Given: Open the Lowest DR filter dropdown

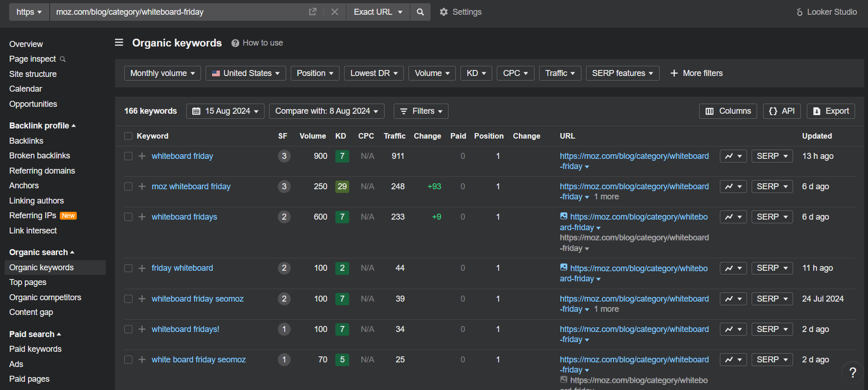Looking at the screenshot, I should tap(374, 73).
